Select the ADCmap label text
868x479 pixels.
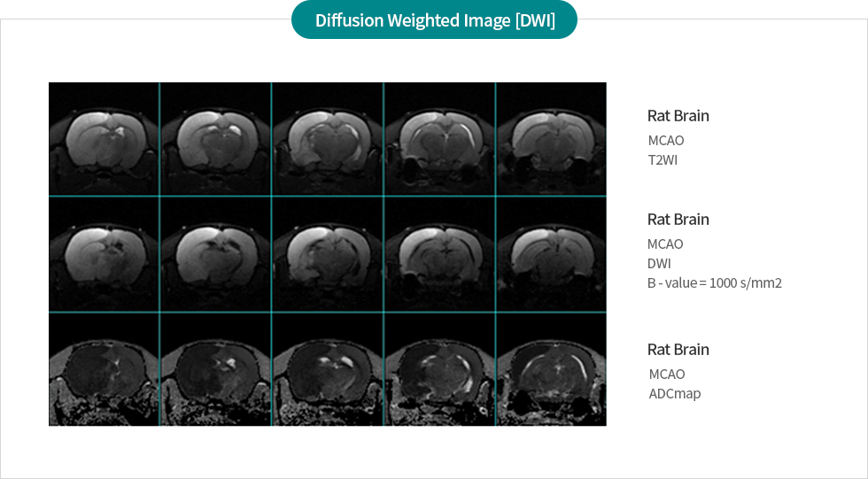coord(674,393)
